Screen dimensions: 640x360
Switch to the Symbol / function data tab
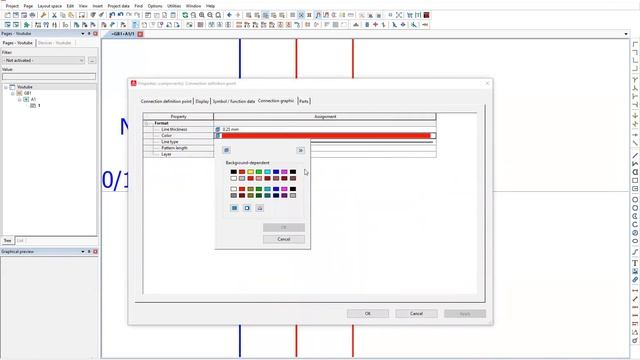pyautogui.click(x=234, y=101)
